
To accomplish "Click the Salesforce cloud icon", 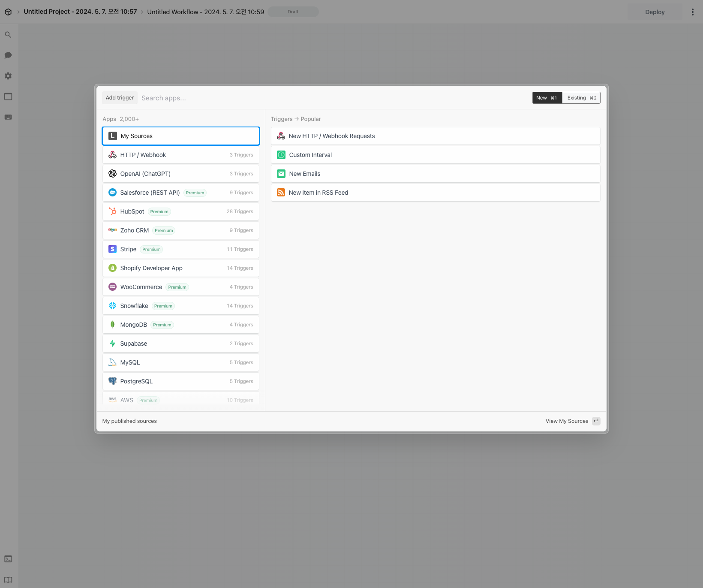I will (113, 193).
